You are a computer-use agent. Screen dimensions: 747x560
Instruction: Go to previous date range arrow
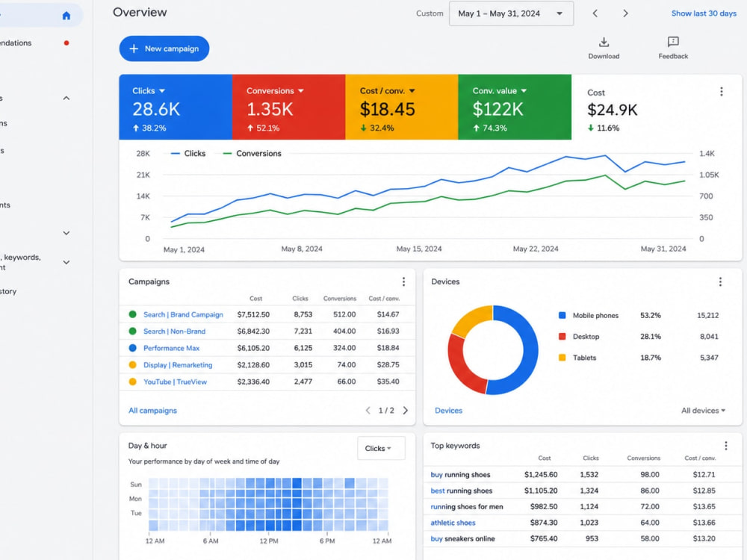[x=595, y=13]
